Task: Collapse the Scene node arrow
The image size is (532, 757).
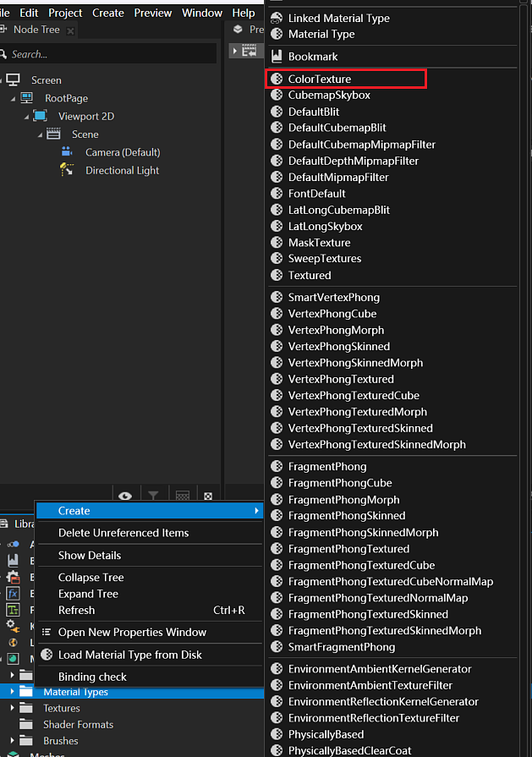Action: (x=40, y=134)
